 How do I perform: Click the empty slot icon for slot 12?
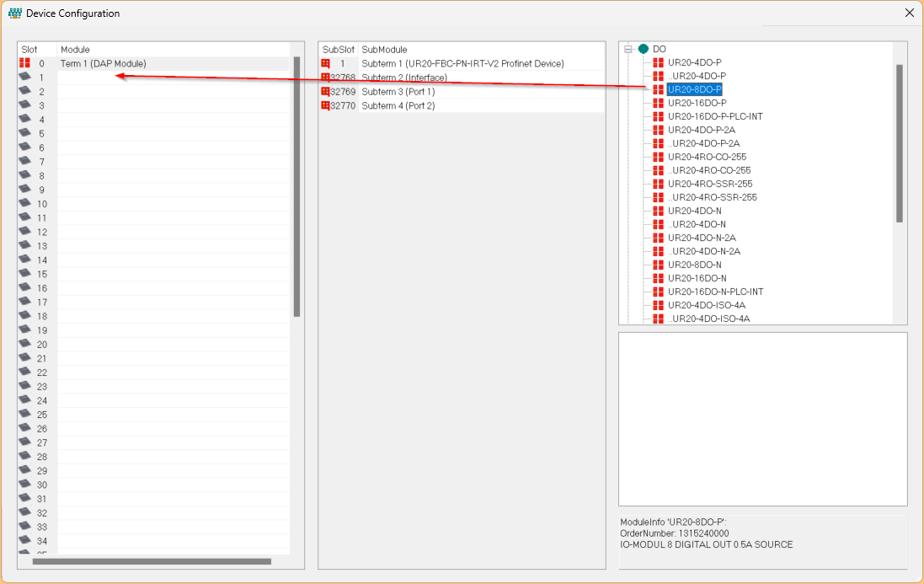[24, 232]
